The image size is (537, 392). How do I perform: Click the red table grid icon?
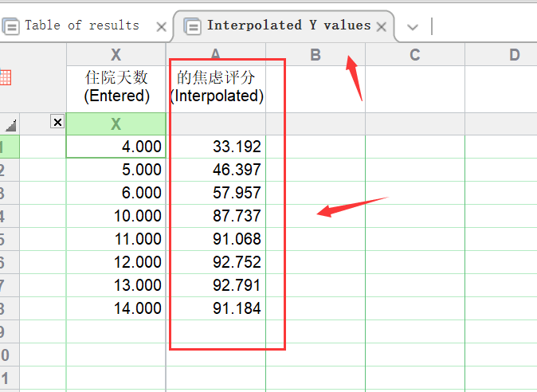6,77
